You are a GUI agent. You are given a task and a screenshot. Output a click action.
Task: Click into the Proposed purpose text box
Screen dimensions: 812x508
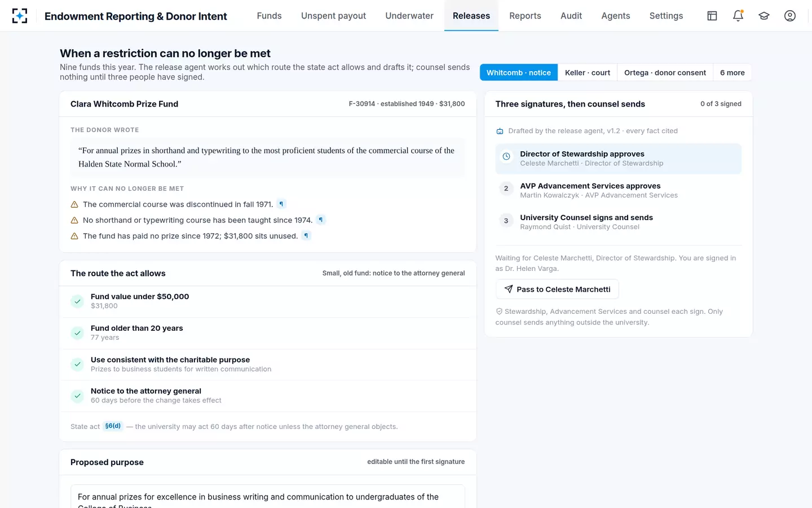point(268,497)
